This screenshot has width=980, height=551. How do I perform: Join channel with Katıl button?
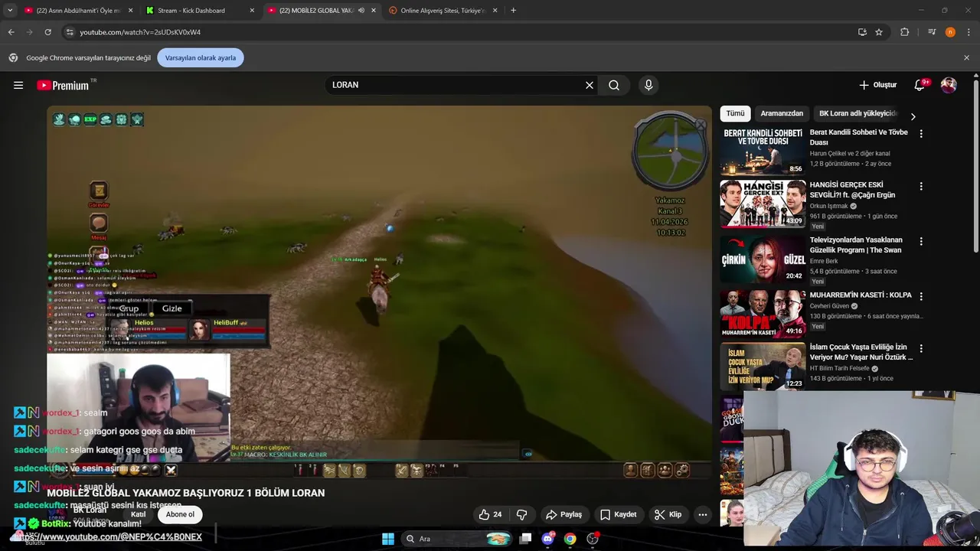[x=138, y=514]
